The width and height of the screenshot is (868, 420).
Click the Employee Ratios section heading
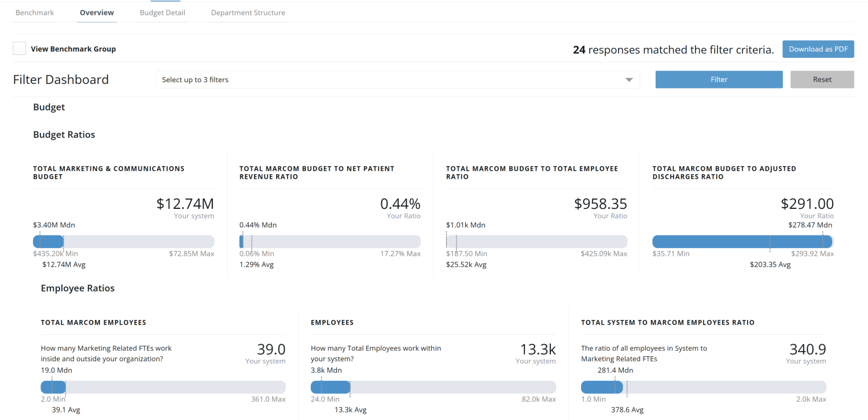pos(78,288)
